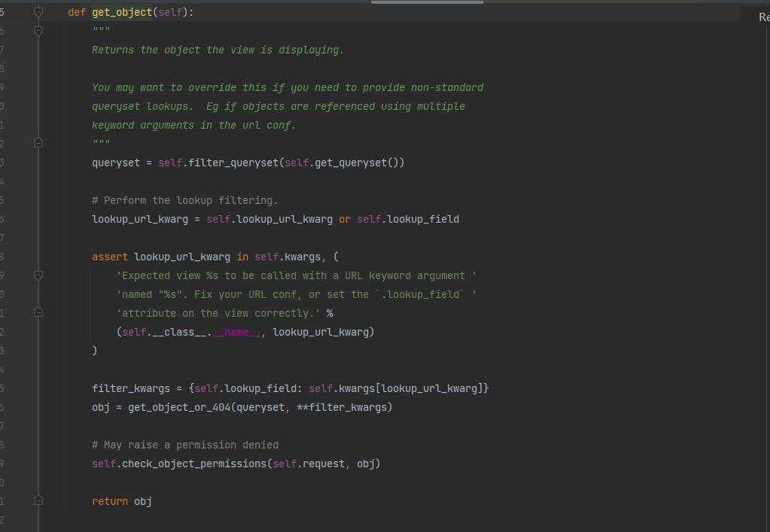Click the assert keyword
The width and height of the screenshot is (770, 532).
[109, 257]
